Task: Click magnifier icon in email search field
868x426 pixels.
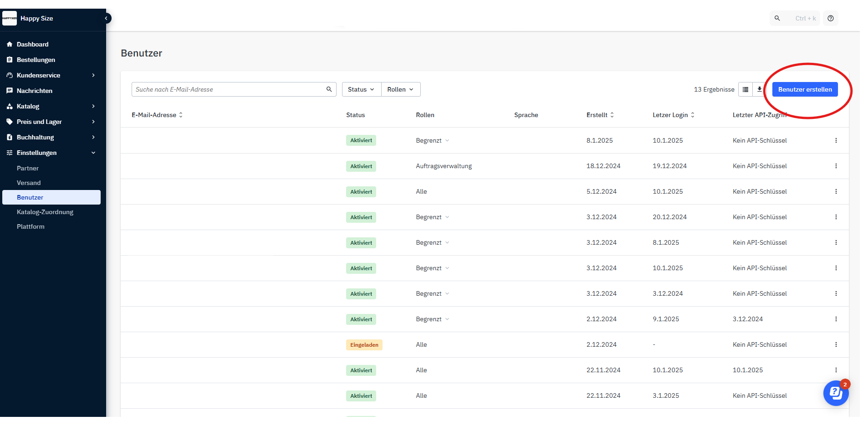Action: click(x=329, y=89)
